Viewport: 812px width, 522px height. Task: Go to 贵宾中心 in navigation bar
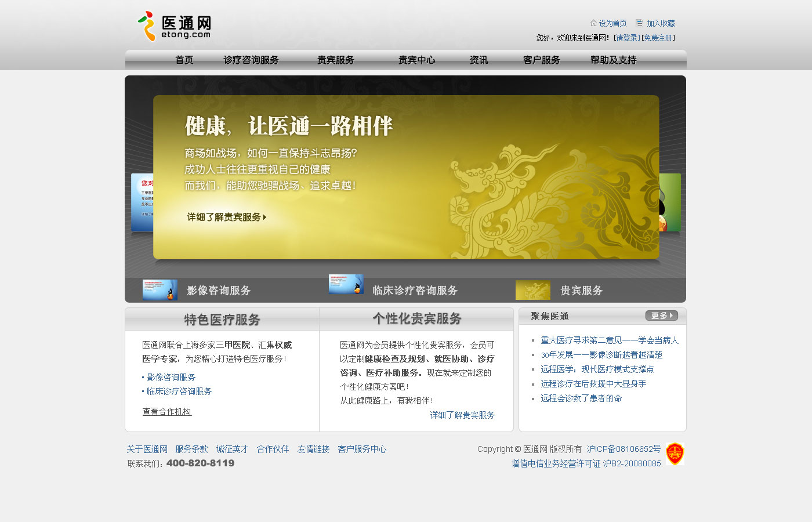point(416,60)
